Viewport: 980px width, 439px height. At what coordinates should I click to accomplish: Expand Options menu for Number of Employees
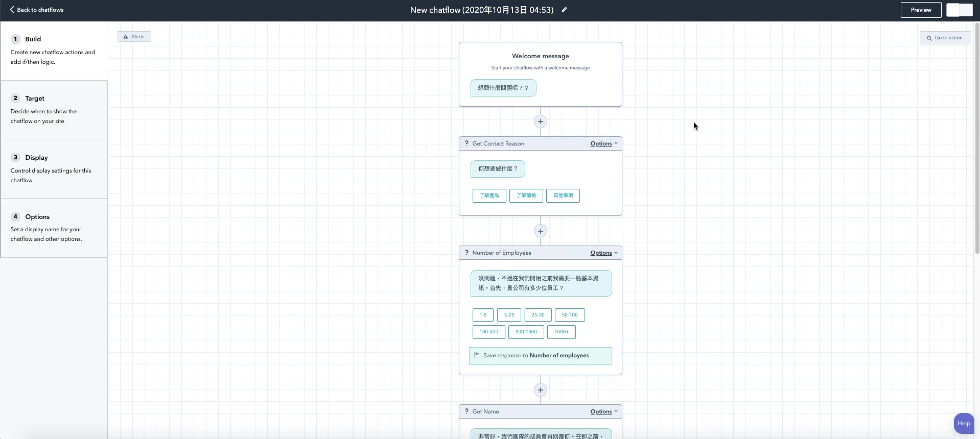603,253
